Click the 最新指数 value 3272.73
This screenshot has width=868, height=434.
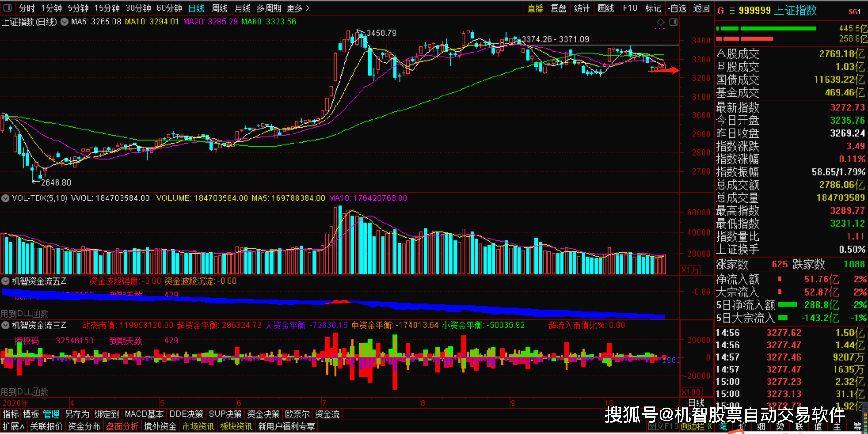click(x=847, y=107)
